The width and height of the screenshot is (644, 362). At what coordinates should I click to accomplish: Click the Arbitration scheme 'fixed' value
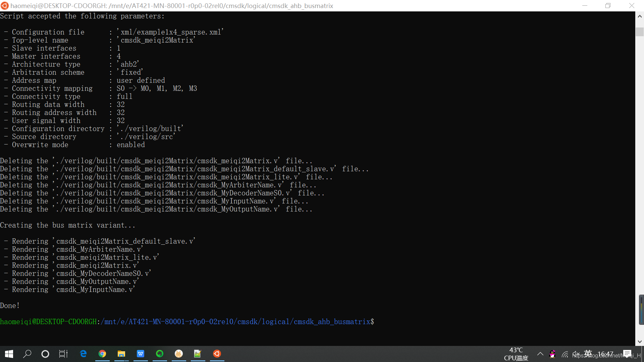pyautogui.click(x=130, y=72)
